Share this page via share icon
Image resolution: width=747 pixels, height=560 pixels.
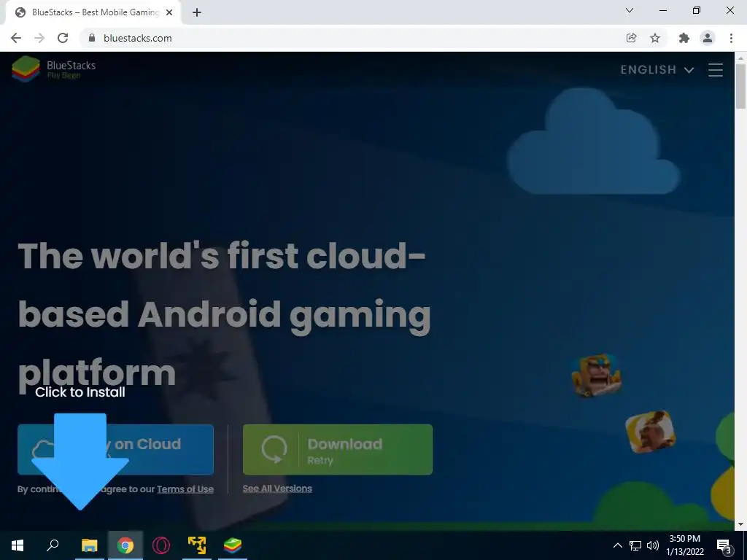[x=631, y=38]
